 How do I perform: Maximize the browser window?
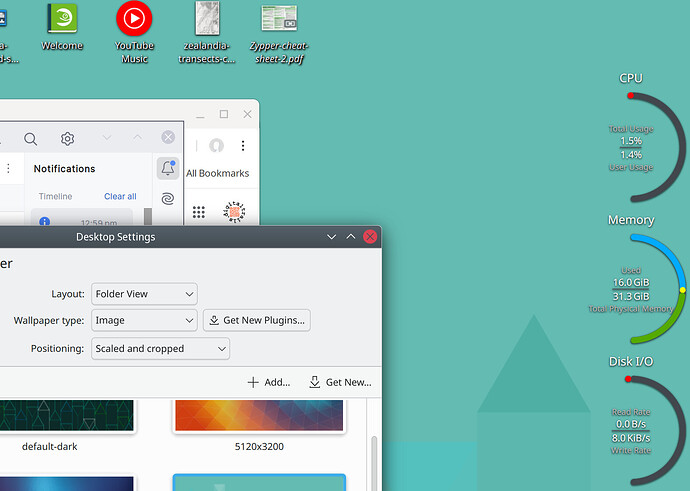click(x=224, y=114)
